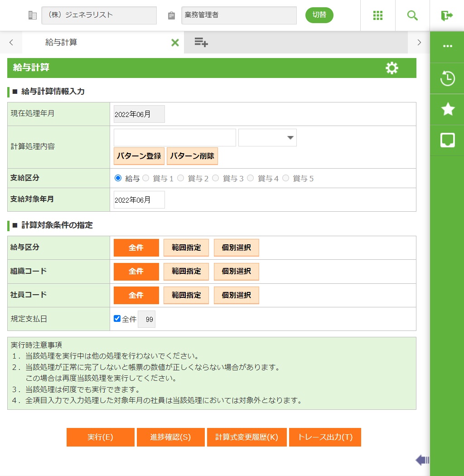This screenshot has width=464, height=476.
Task: Click the add new tab icon
Action: 201,43
